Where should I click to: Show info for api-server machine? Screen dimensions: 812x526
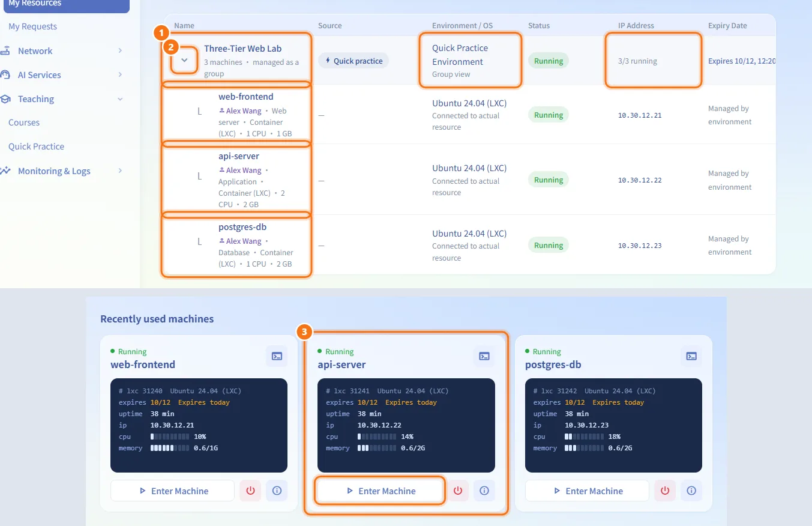click(x=484, y=491)
